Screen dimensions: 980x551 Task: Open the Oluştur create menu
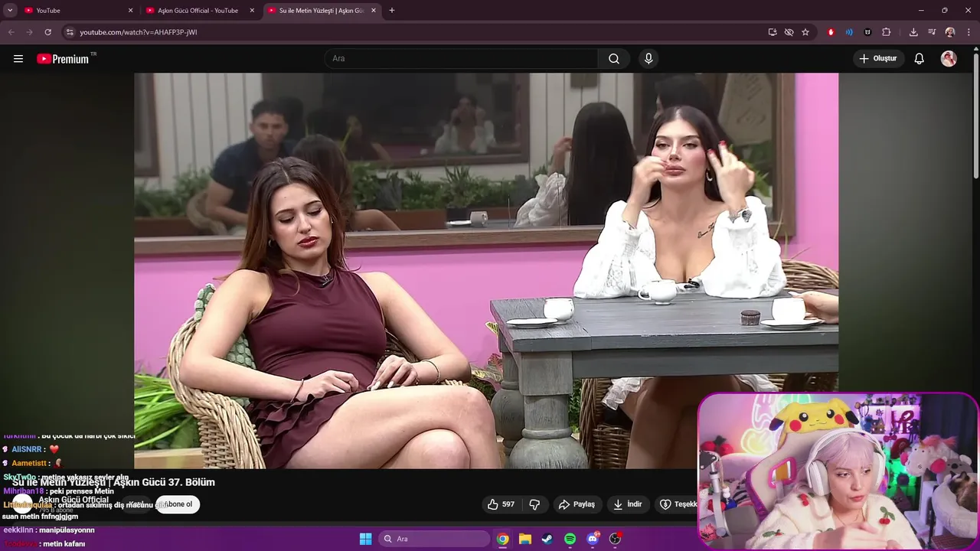click(879, 59)
